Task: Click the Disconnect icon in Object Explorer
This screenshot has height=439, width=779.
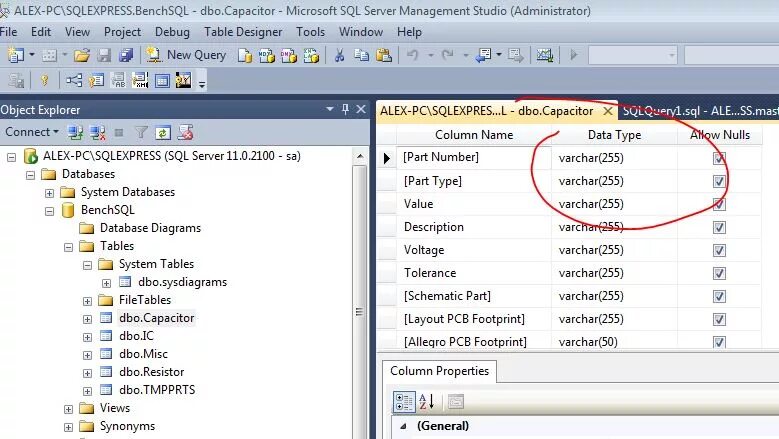Action: (x=97, y=133)
